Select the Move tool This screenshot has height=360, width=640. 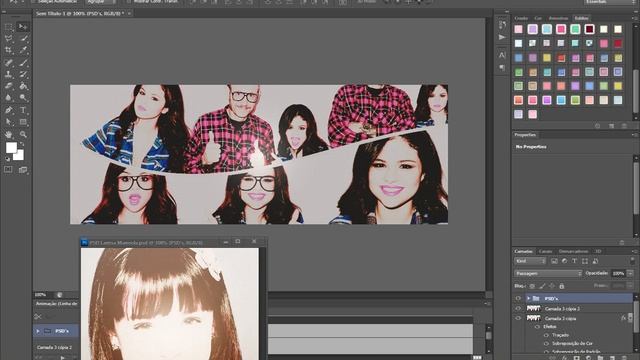23,27
